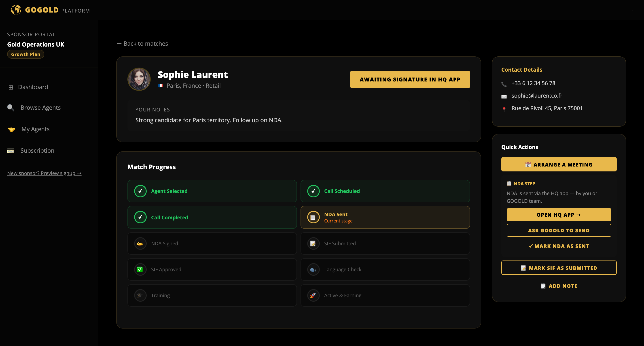Click the Training graduation cap icon
Viewport: 644px width, 346px height.
pos(140,295)
